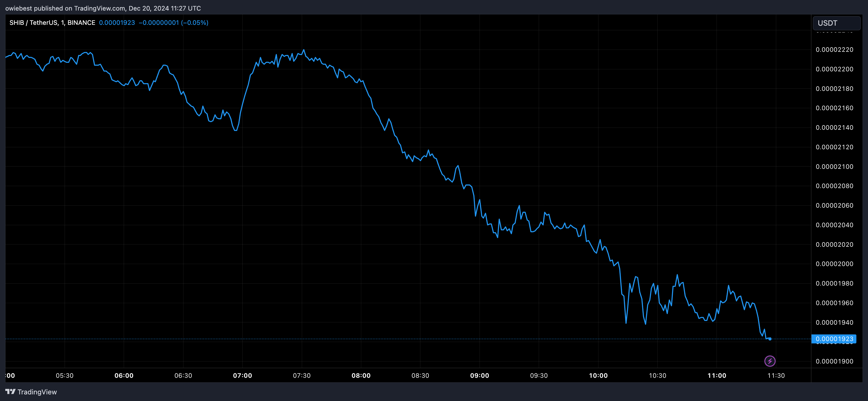This screenshot has width=868, height=401.
Task: Click the 07:00 time axis label
Action: pyautogui.click(x=242, y=375)
